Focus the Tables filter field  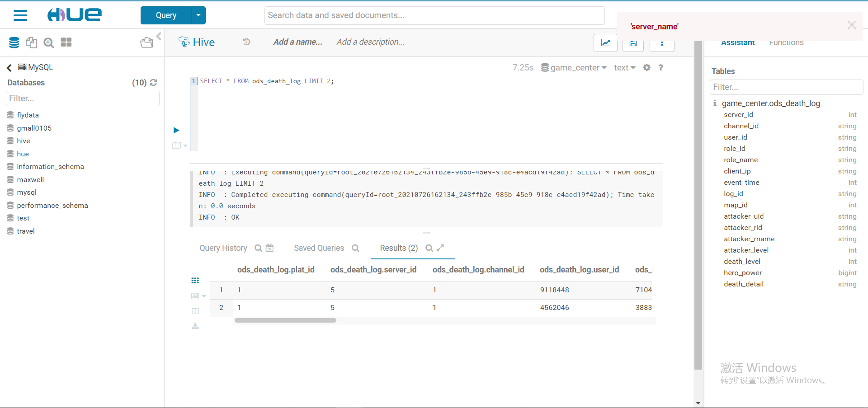point(786,87)
